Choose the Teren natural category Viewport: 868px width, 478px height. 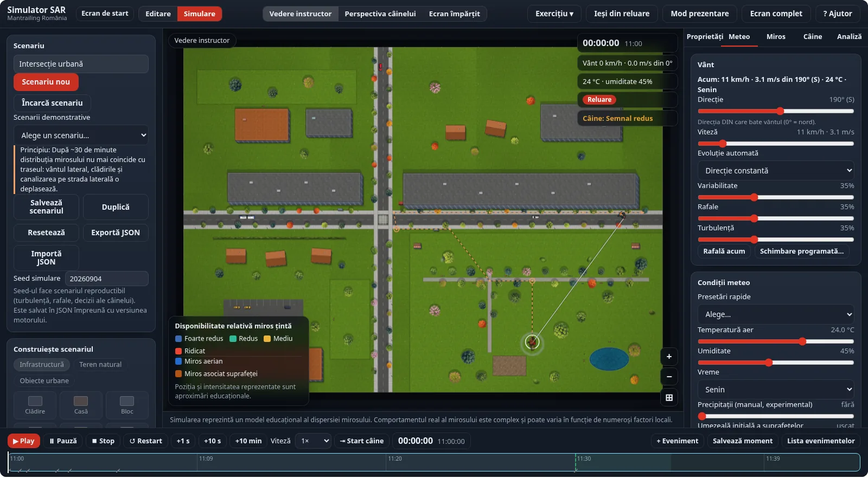click(x=100, y=365)
